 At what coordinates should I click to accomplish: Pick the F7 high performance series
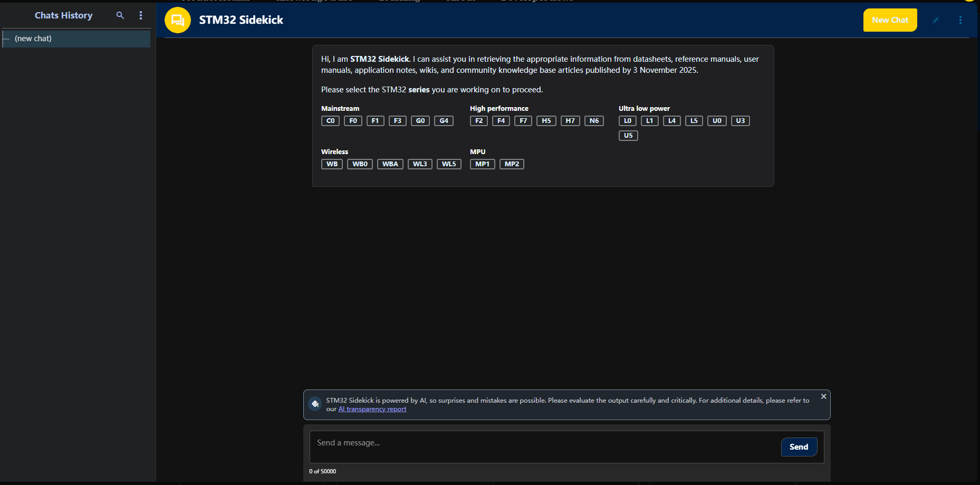(x=523, y=121)
